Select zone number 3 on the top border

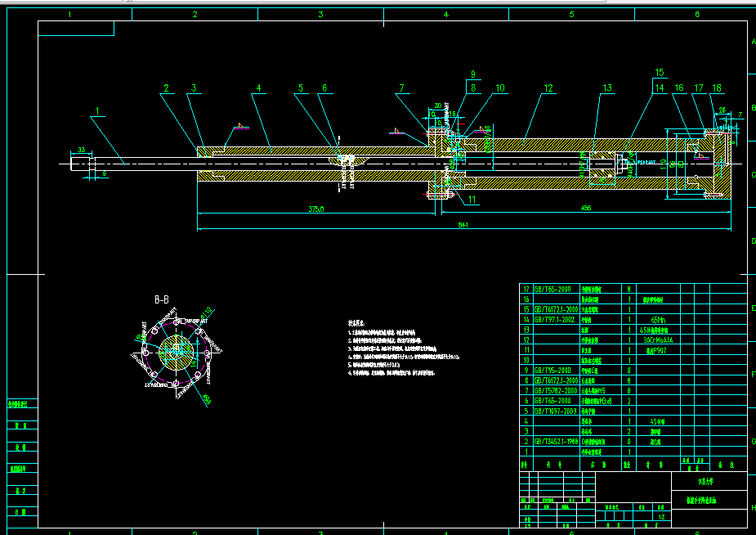[320, 15]
